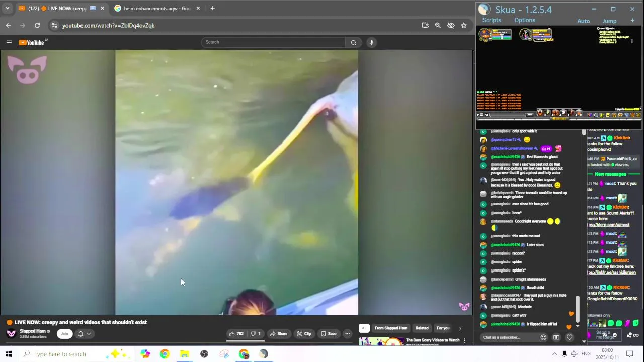This screenshot has height=362, width=644.
Task: Open File Explorer from the taskbar
Action: pyautogui.click(x=184, y=354)
